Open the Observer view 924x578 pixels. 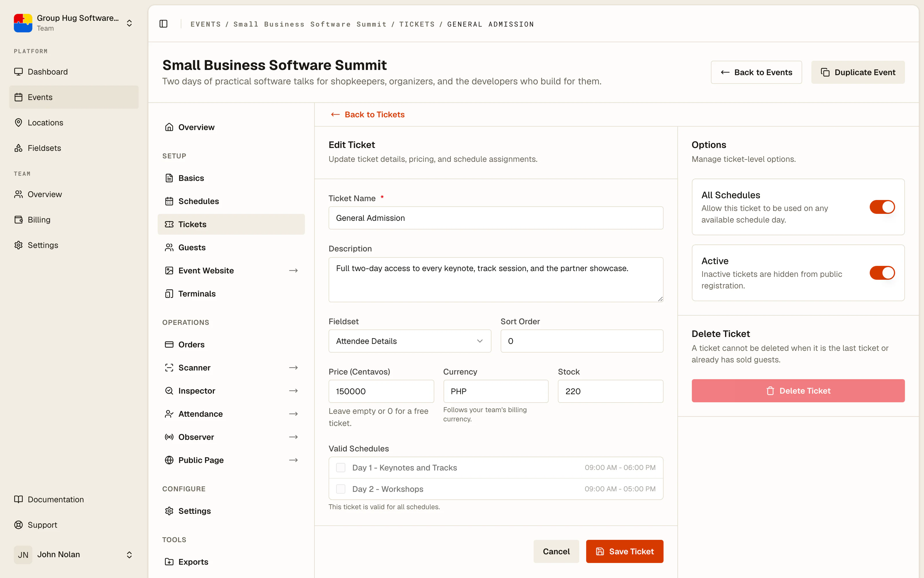pyautogui.click(x=231, y=437)
